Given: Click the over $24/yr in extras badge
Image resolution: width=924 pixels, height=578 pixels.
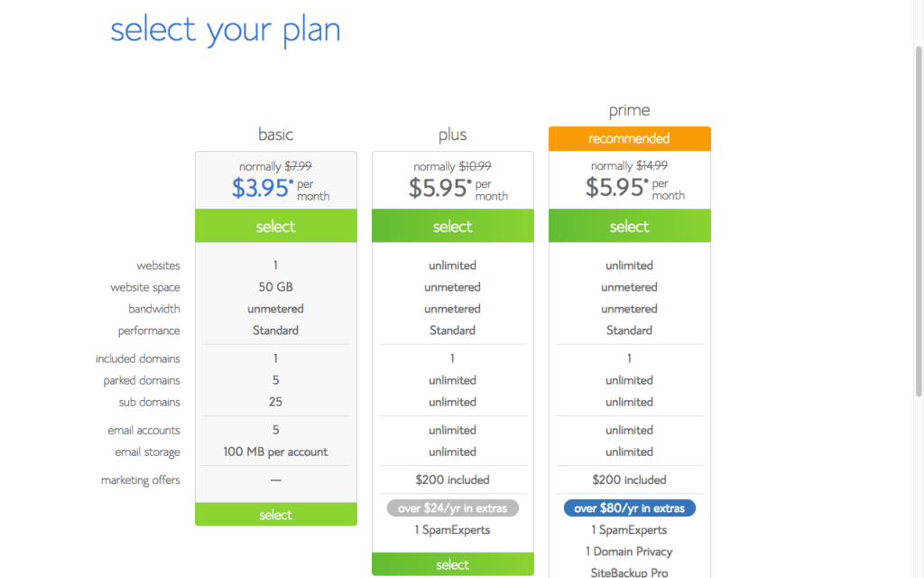Looking at the screenshot, I should (x=453, y=508).
